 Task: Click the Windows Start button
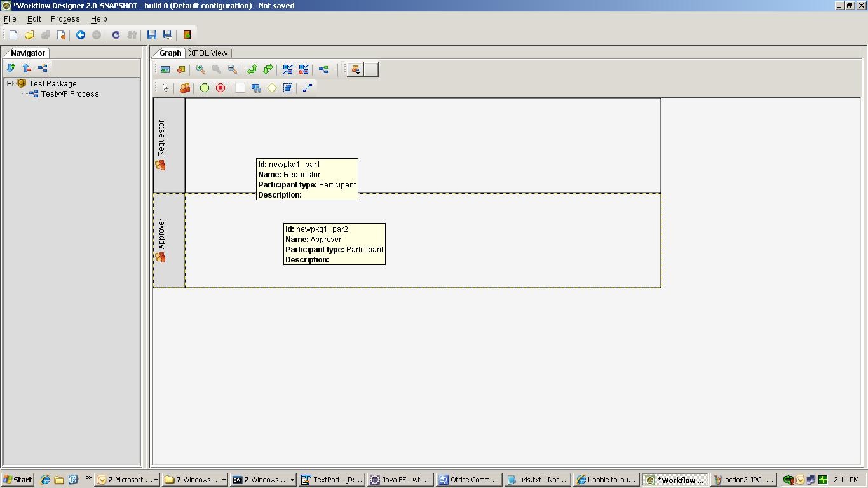pos(17,480)
